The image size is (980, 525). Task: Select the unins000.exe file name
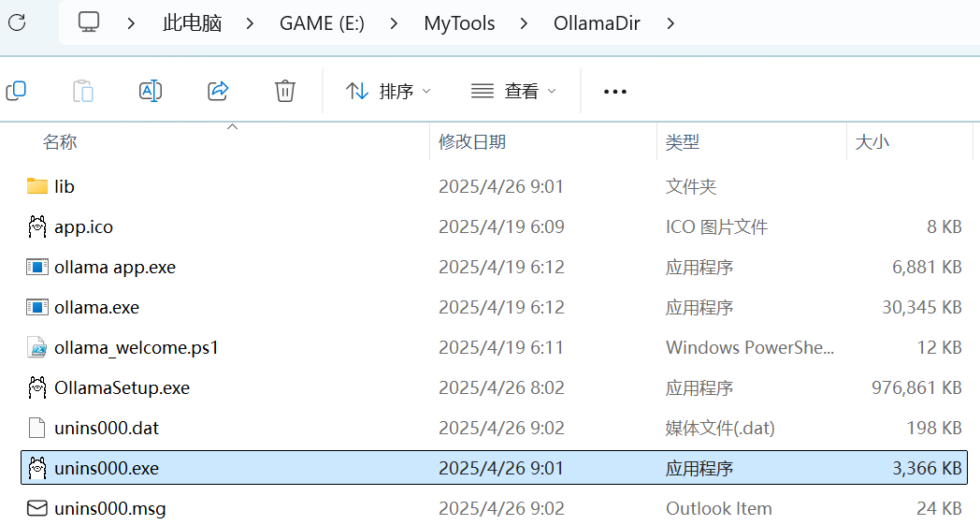click(107, 468)
